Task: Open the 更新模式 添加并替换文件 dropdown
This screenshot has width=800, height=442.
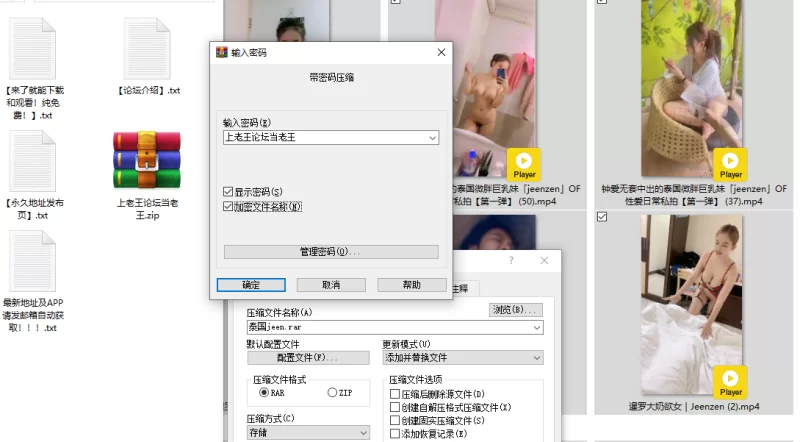Action: click(463, 358)
